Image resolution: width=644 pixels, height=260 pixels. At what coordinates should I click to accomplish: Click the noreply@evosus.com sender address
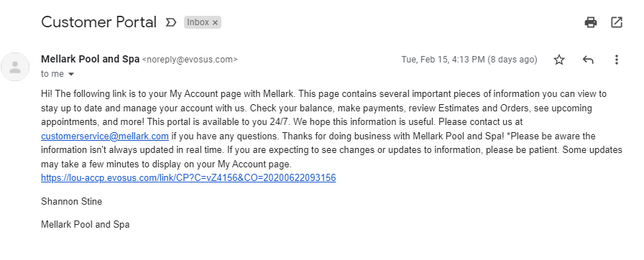coord(190,60)
